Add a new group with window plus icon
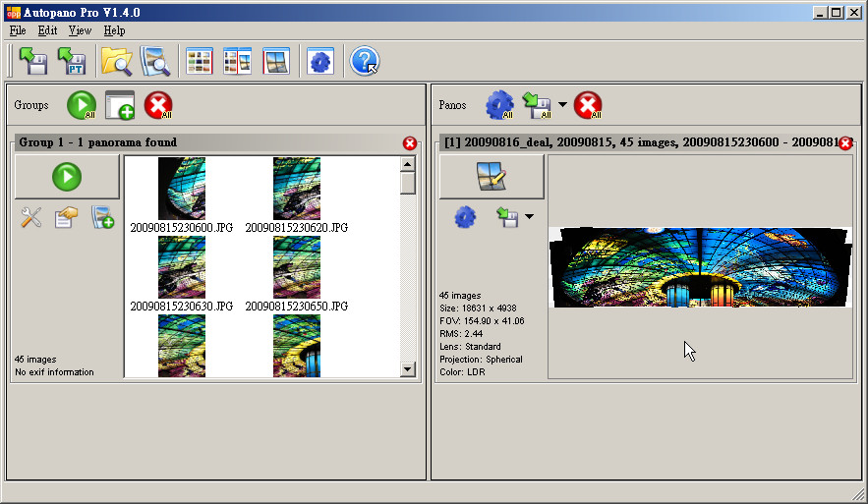 (x=120, y=105)
